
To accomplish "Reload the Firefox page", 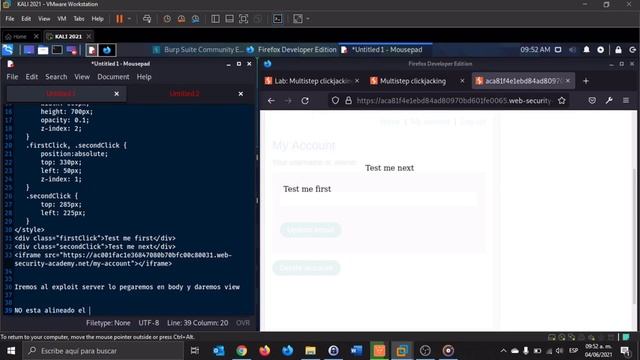I will [305, 100].
